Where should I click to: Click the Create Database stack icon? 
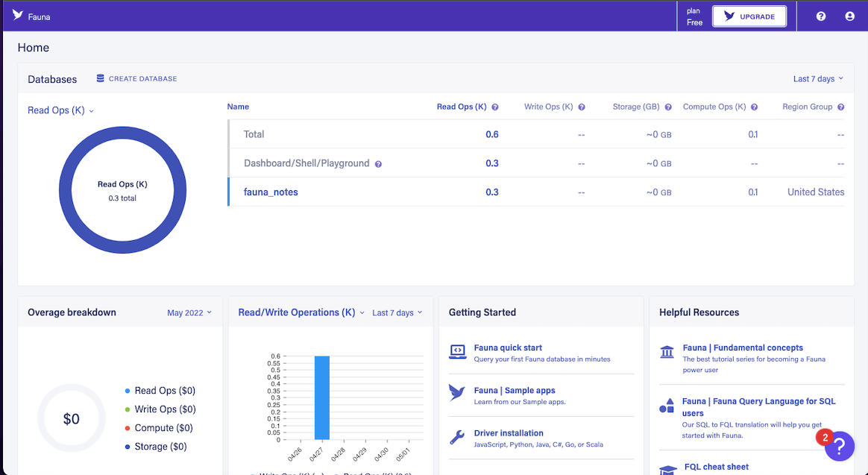tap(100, 78)
